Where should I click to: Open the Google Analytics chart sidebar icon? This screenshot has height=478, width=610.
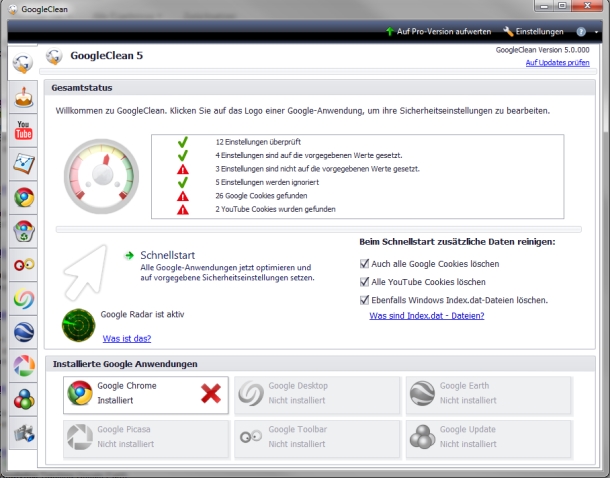point(23,164)
